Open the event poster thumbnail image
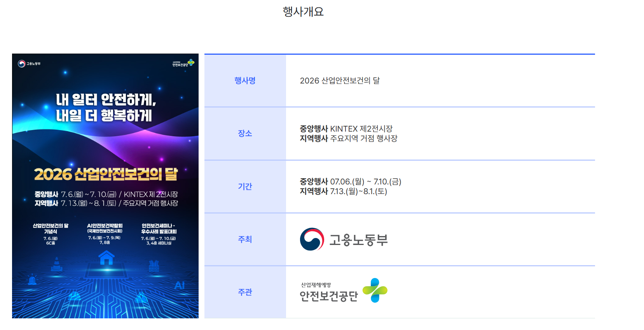 pos(105,186)
